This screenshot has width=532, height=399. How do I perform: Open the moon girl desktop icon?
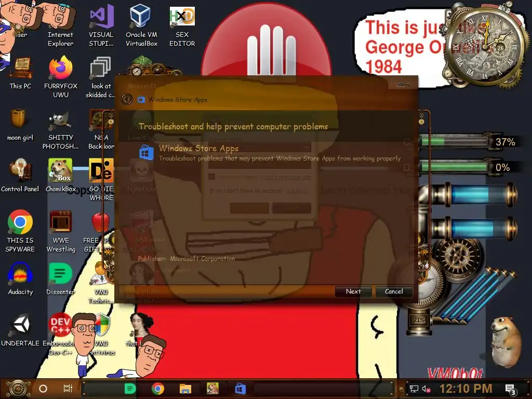[20, 125]
